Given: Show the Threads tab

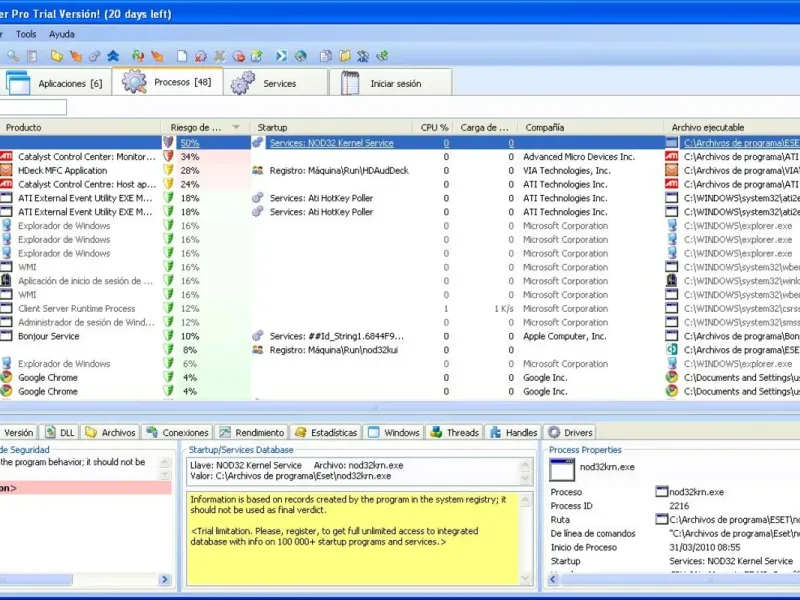Looking at the screenshot, I should click(455, 432).
